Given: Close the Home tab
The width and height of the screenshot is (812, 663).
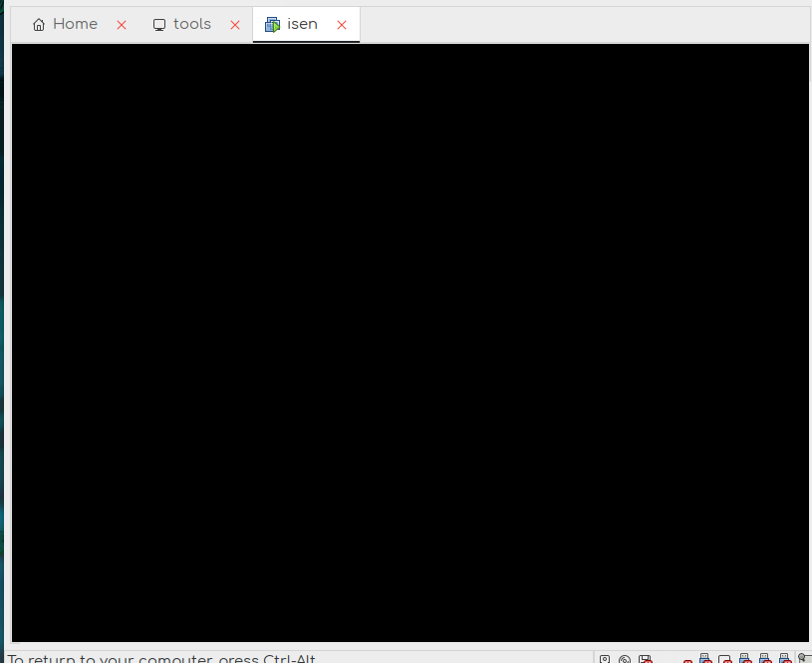Looking at the screenshot, I should tap(122, 25).
